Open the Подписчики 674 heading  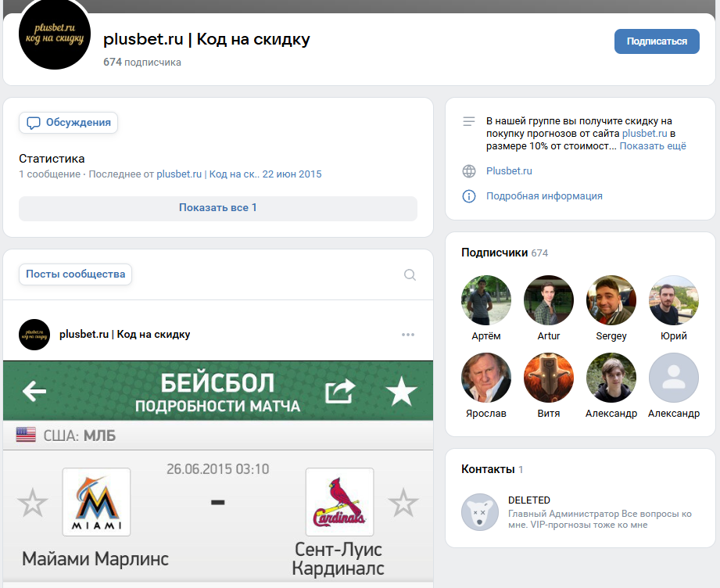click(x=505, y=253)
